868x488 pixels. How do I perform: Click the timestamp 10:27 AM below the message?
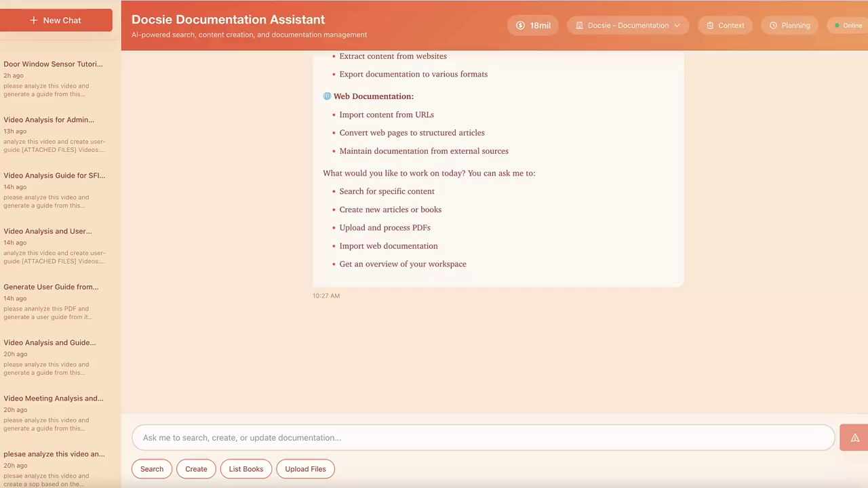click(x=326, y=296)
